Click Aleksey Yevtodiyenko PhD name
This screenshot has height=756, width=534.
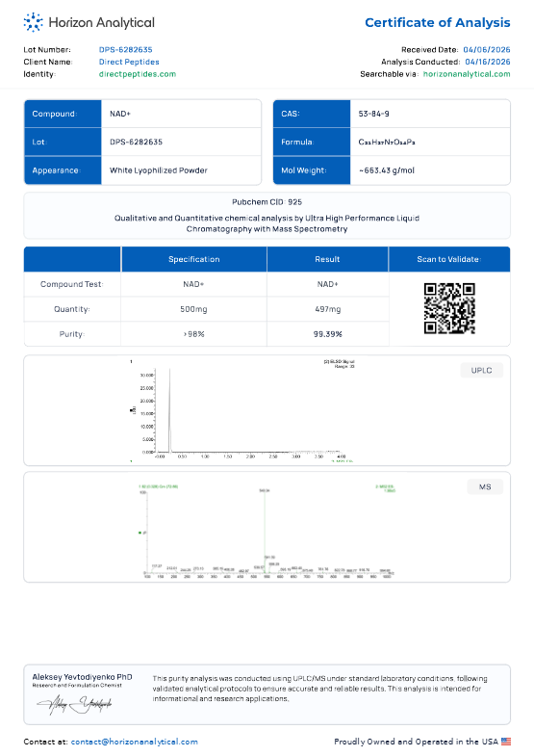click(83, 677)
